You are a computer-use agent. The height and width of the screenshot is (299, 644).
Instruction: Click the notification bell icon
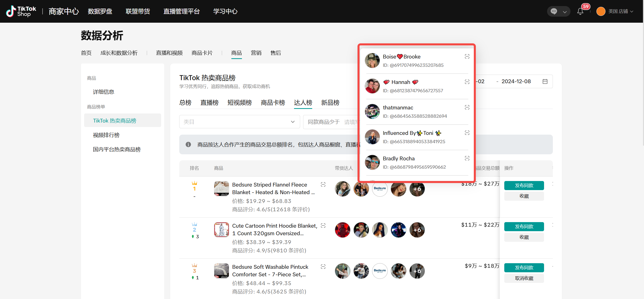(580, 11)
